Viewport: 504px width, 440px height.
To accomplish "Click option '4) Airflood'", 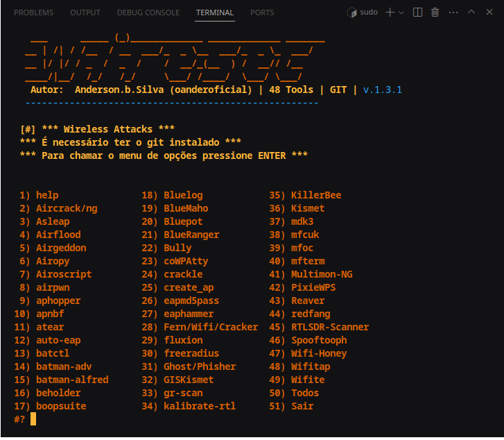I will [50, 235].
